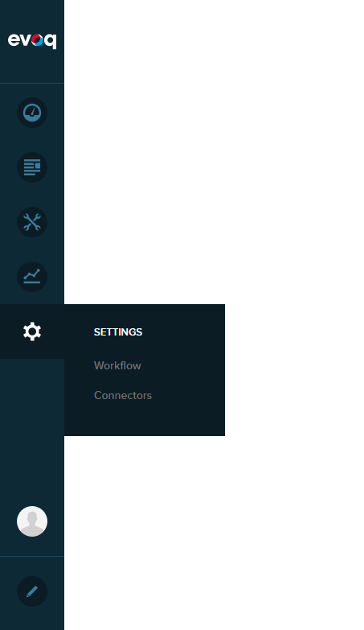Show site analytics from the sidebar
Screen dimensions: 364x630
(x=32, y=277)
